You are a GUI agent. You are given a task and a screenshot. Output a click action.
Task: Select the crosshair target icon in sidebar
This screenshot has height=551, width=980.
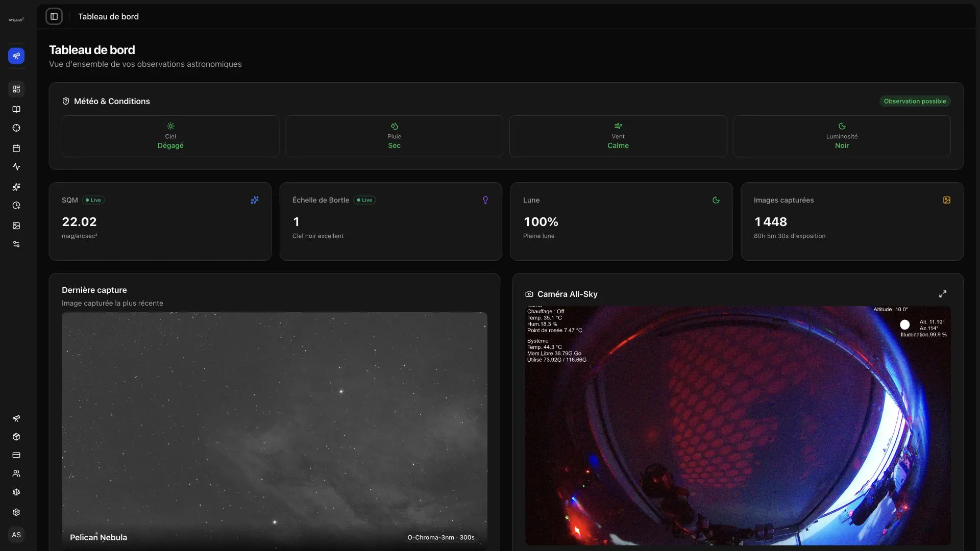click(16, 128)
